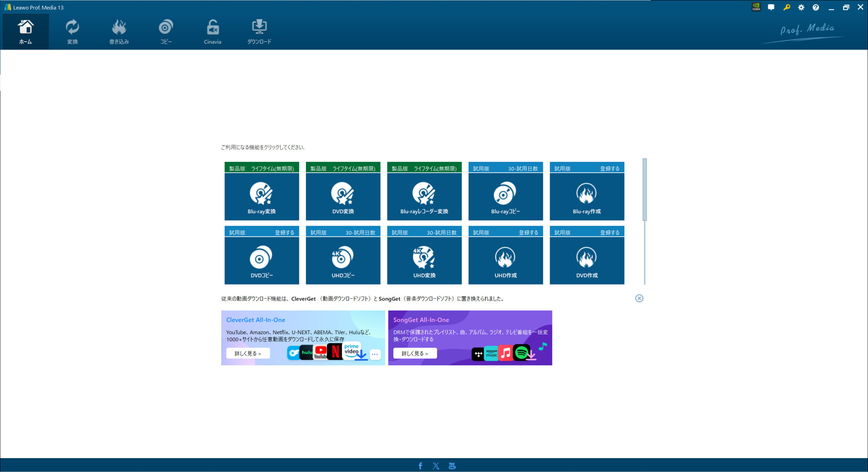Viewport: 868px width, 472px height.
Task: Click 登録する on the Blu-ray作成 tile
Action: click(610, 168)
